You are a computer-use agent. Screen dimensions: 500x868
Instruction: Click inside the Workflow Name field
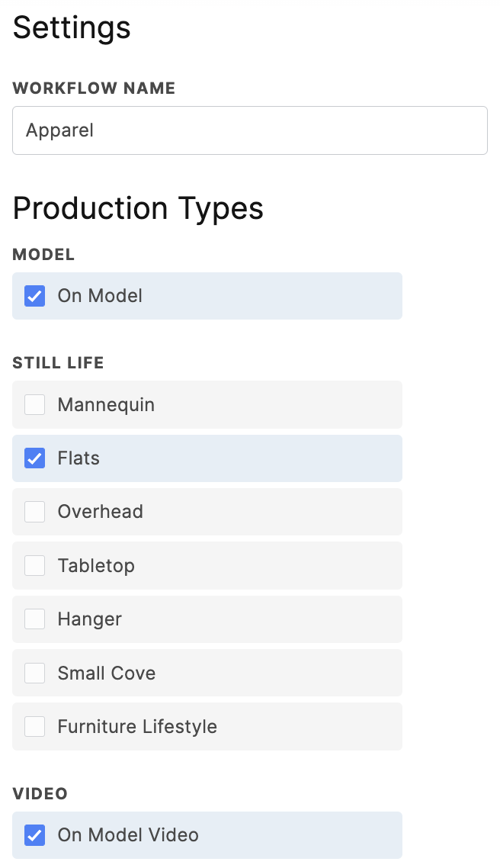pos(250,130)
